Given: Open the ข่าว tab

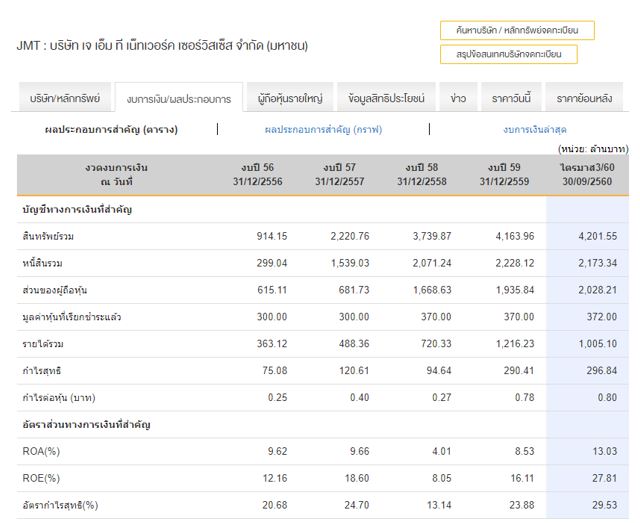Looking at the screenshot, I should (x=458, y=98).
